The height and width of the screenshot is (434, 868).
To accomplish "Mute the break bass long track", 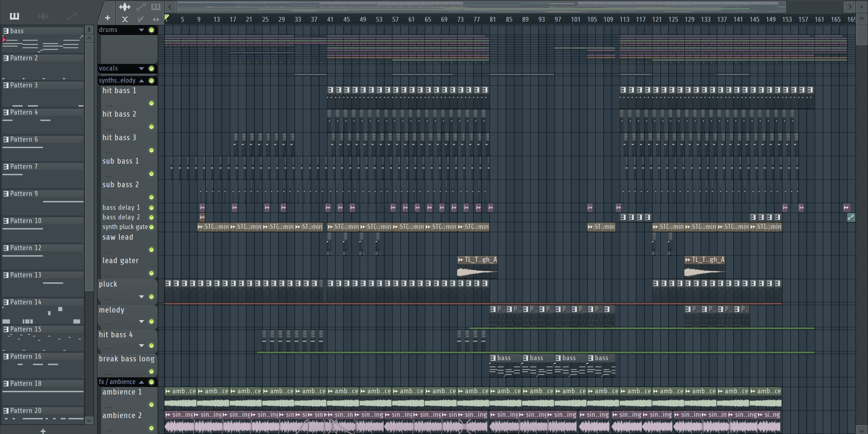I will [x=152, y=371].
